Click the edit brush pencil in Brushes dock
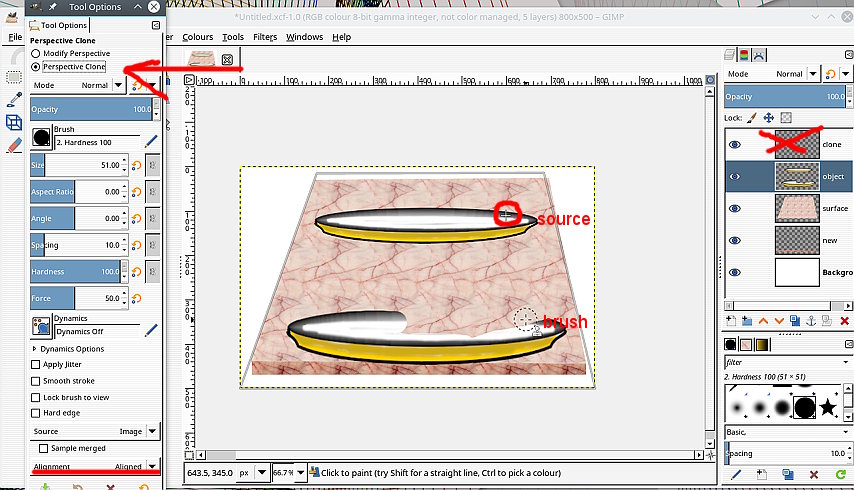The image size is (854, 490). (736, 475)
